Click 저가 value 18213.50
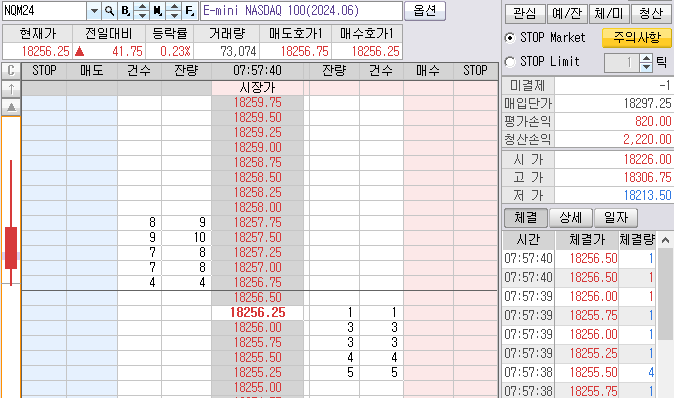This screenshot has height=398, width=674. coord(613,196)
